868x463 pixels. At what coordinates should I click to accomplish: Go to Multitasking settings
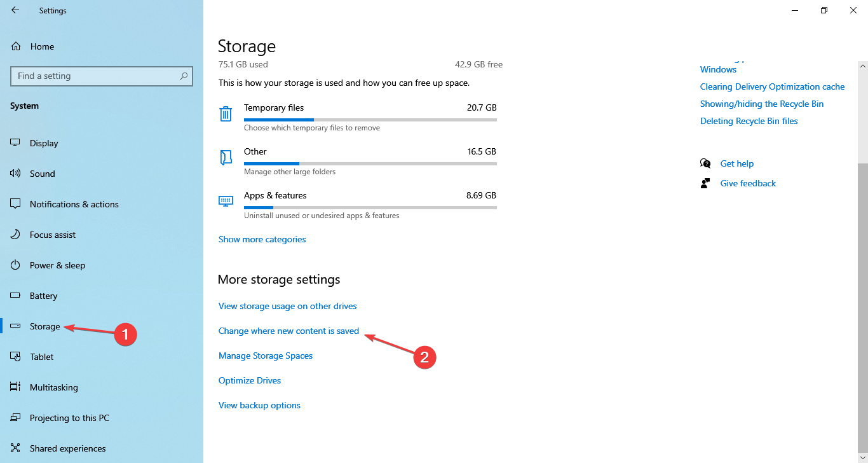(53, 387)
